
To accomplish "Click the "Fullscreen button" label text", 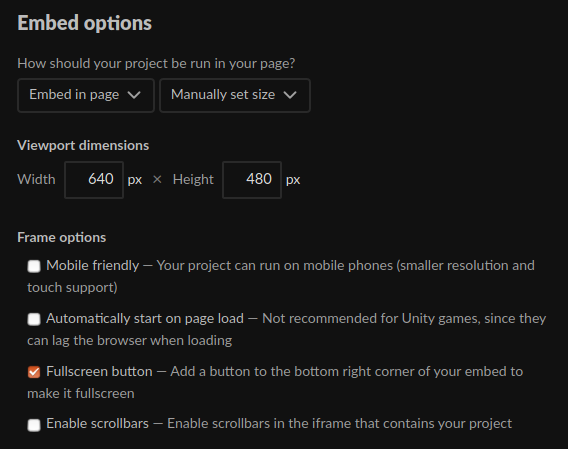I will pos(99,371).
